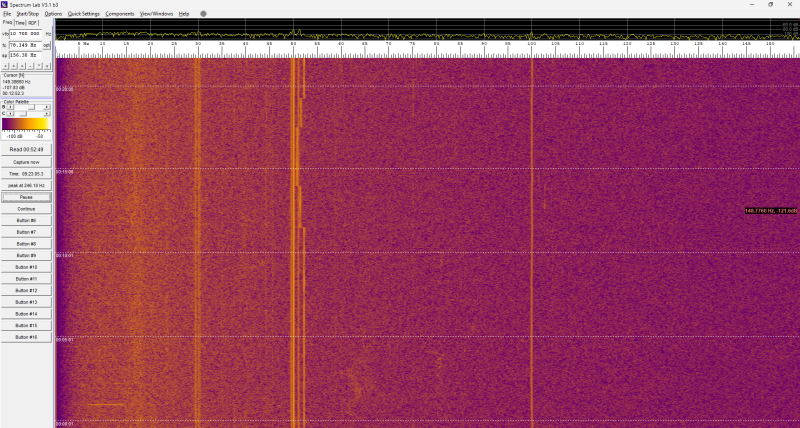
Task: Click the vfo frequency input field
Action: (26, 34)
